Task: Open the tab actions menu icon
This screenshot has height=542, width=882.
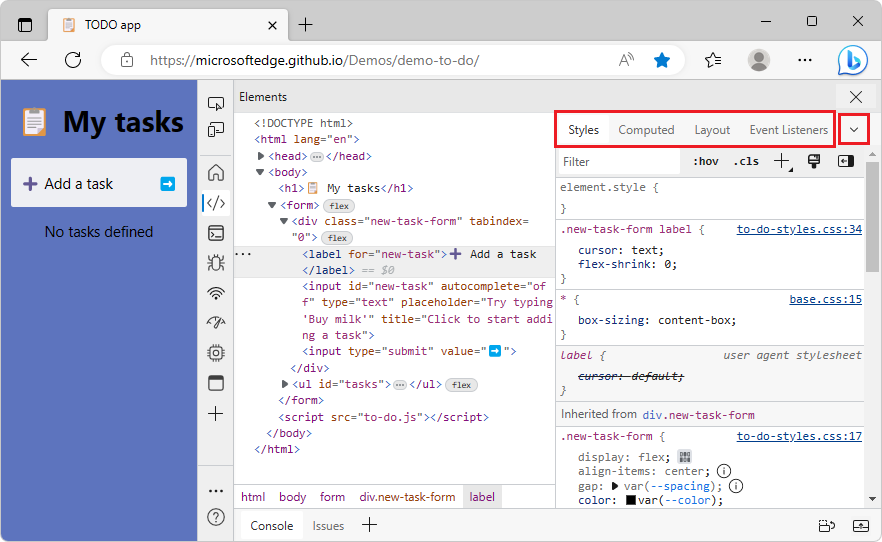Action: pos(25,25)
